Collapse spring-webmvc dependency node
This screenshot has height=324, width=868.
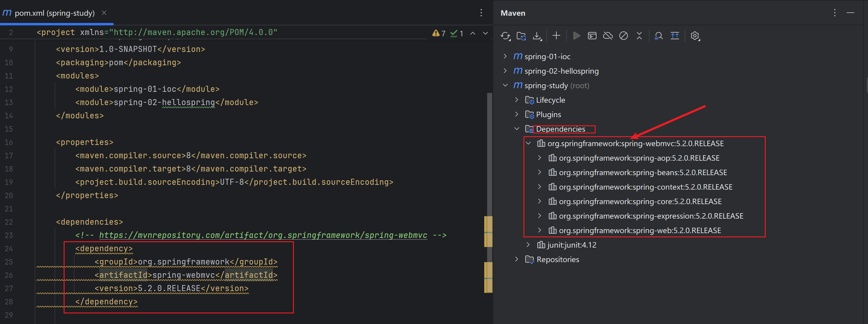tap(528, 143)
